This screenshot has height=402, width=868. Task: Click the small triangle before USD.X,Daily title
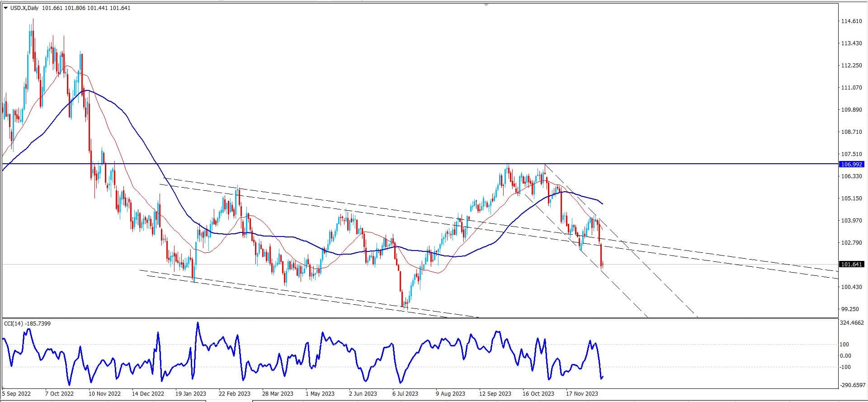(x=5, y=8)
